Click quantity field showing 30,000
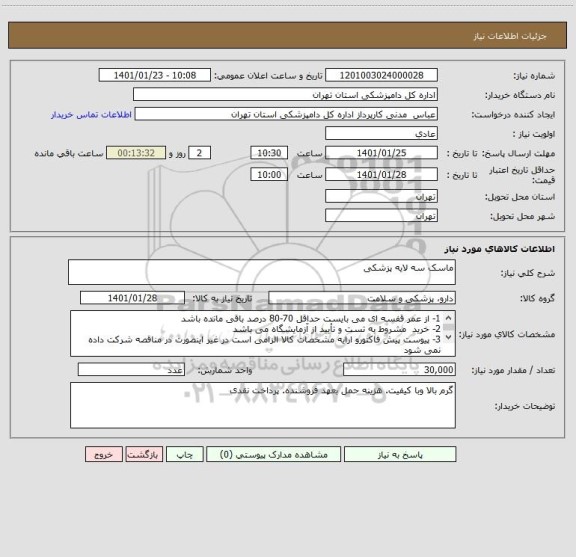This screenshot has height=557, width=576. 399,370
